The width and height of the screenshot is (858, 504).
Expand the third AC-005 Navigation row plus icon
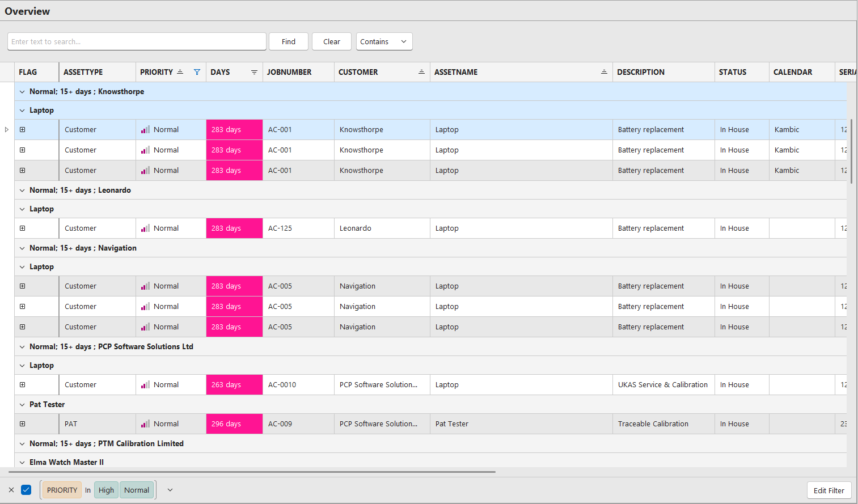click(x=23, y=327)
